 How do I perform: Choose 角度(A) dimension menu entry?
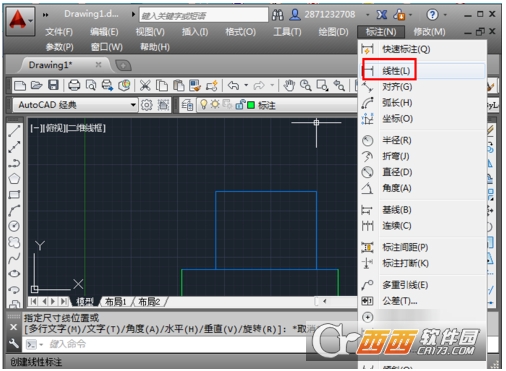(x=423, y=188)
